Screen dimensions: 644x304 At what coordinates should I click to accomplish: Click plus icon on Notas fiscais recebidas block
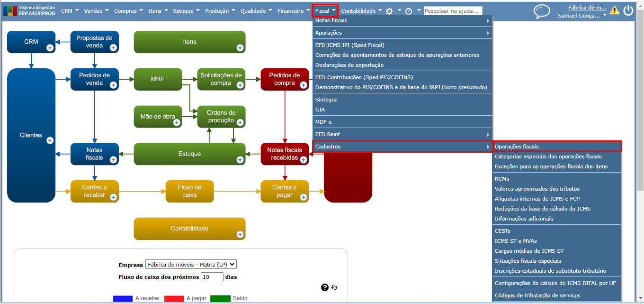click(303, 160)
